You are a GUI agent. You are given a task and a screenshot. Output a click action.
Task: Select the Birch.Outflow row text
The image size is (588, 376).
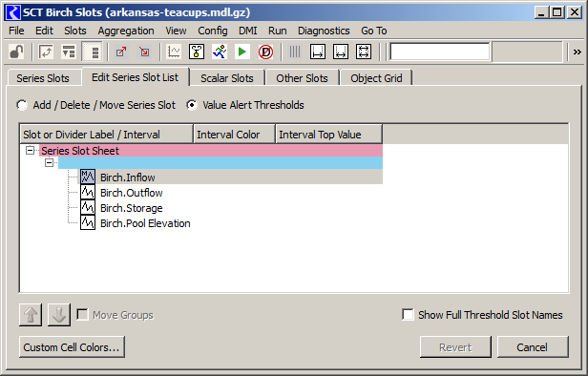point(132,193)
